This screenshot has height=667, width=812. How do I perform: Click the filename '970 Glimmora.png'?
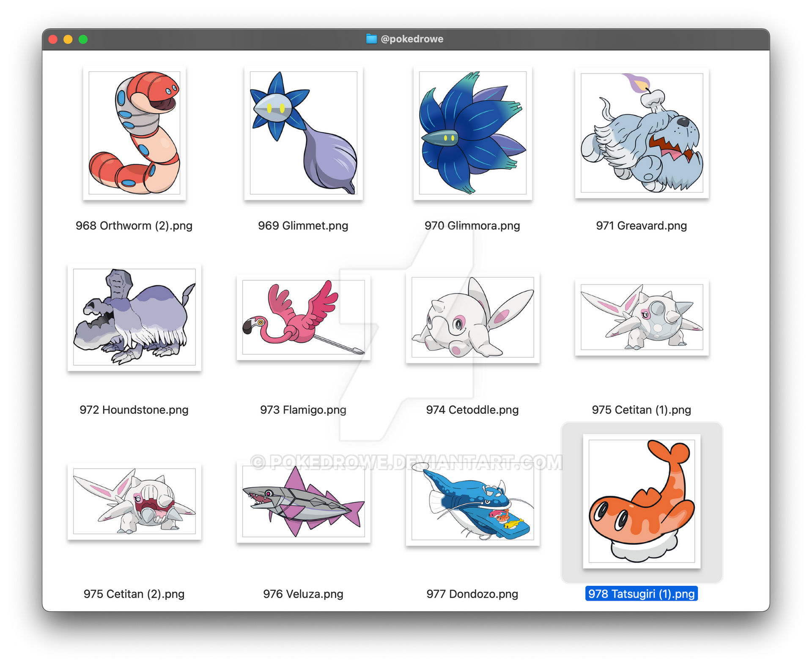tap(472, 226)
